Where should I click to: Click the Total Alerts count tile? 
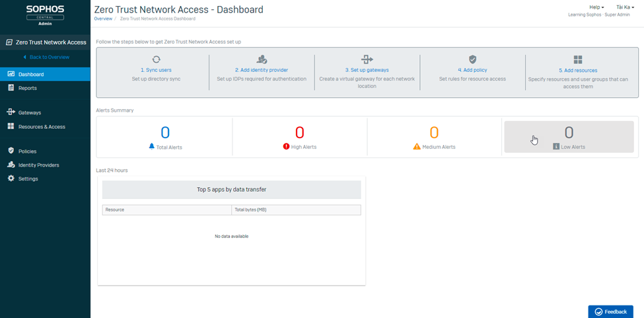point(165,137)
